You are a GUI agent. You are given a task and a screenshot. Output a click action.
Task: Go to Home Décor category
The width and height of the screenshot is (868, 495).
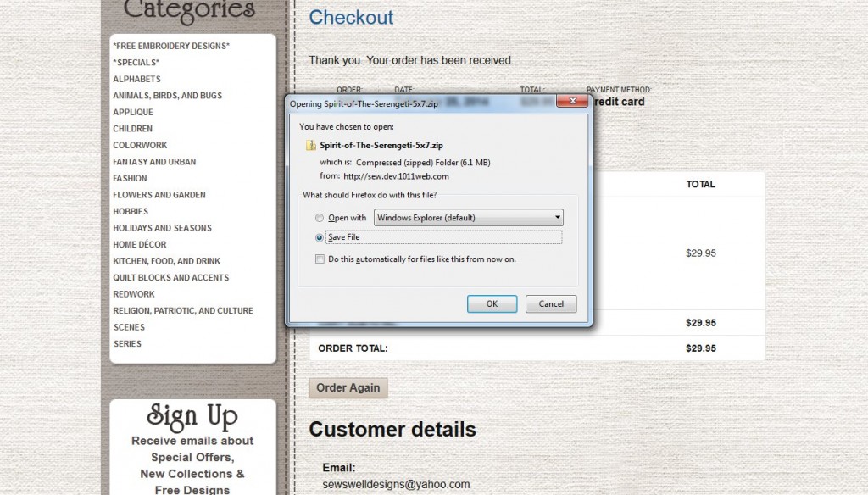click(x=140, y=245)
